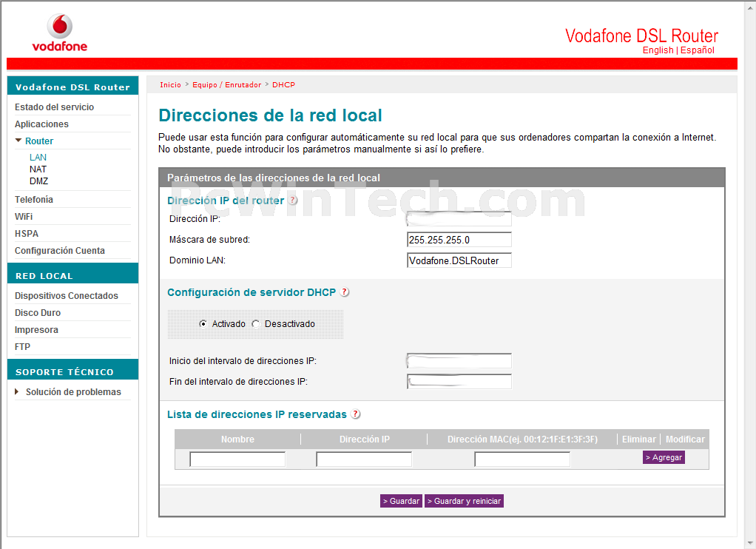756x549 pixels.
Task: Focus the Dominio LAN field
Action: (459, 260)
